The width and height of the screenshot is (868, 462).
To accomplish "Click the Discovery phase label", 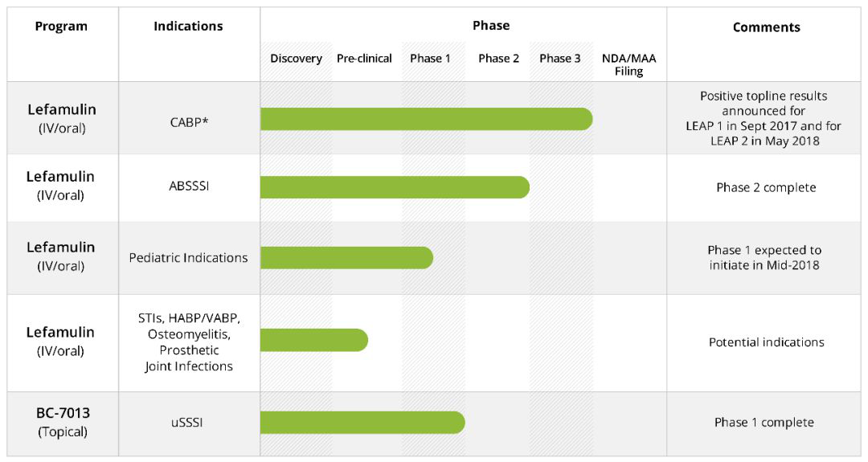I will point(296,59).
